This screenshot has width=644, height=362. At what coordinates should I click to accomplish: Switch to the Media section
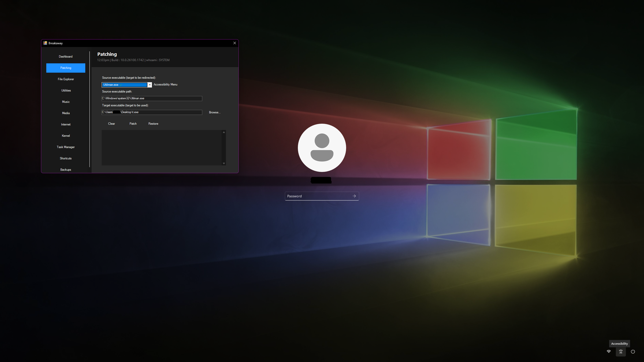click(x=66, y=113)
